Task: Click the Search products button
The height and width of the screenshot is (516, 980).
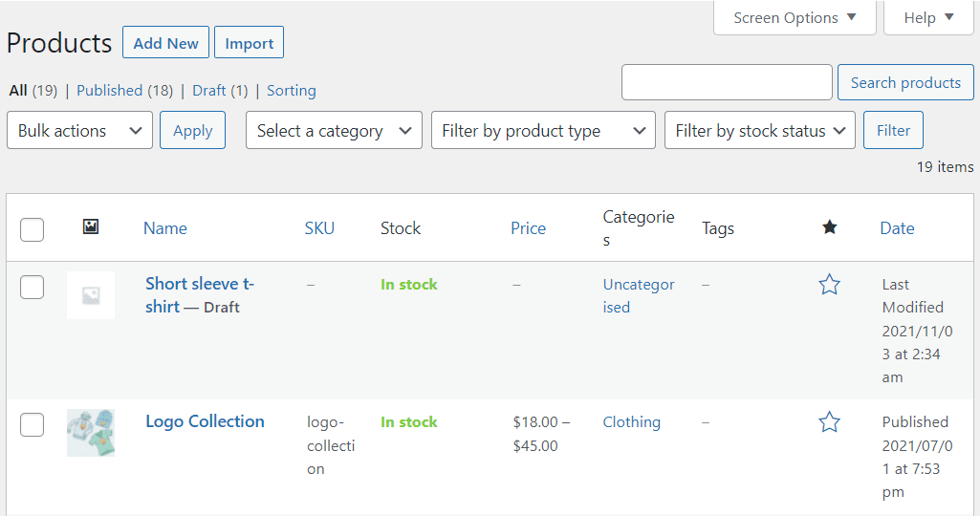Action: pos(905,82)
